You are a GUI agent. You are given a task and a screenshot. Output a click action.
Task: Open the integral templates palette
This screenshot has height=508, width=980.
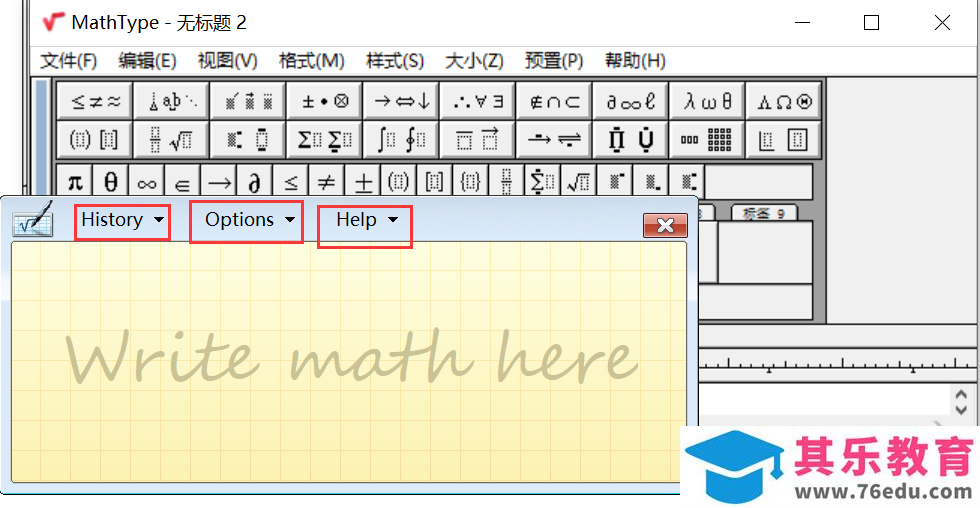click(401, 139)
